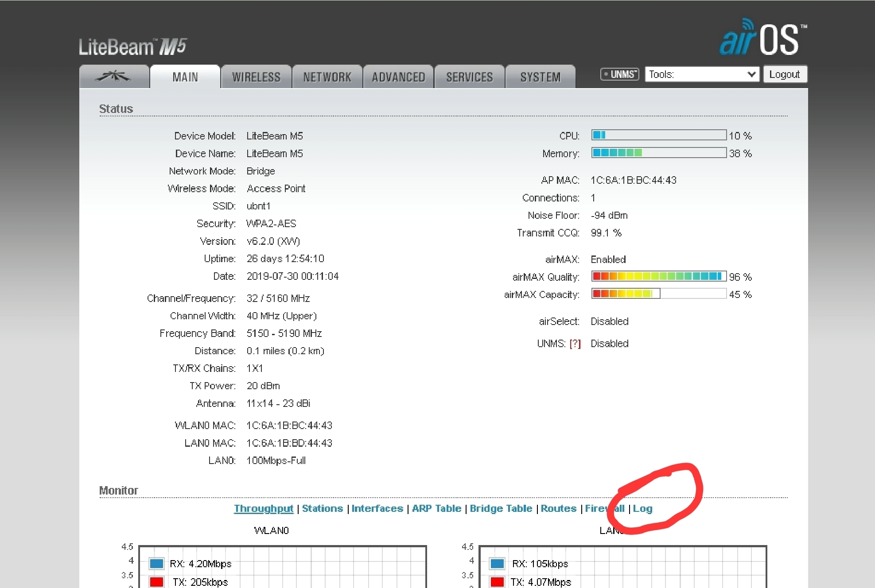Select the SYSTEM tab
The image size is (875, 588).
541,77
